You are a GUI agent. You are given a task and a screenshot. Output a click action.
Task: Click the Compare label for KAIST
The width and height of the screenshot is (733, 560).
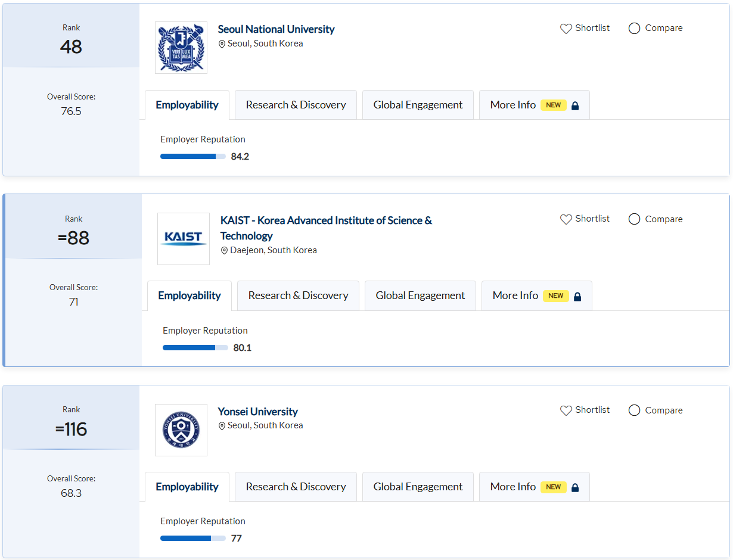(x=664, y=219)
